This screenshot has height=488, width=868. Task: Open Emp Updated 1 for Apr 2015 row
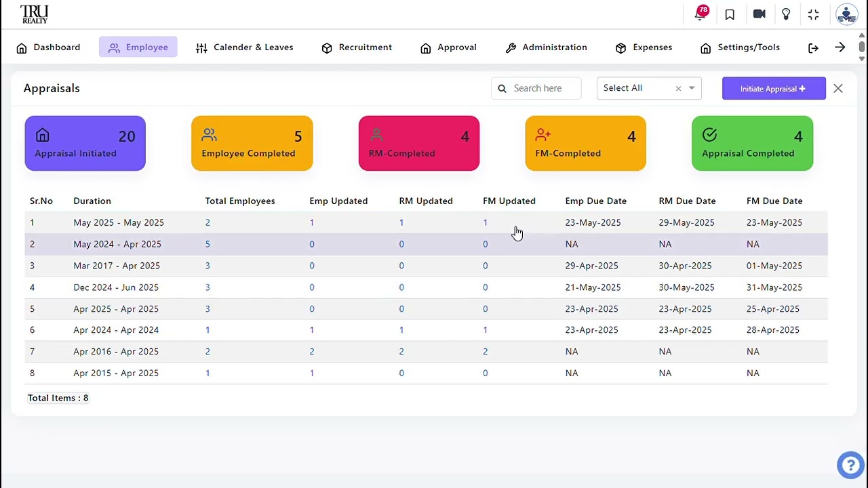point(312,373)
